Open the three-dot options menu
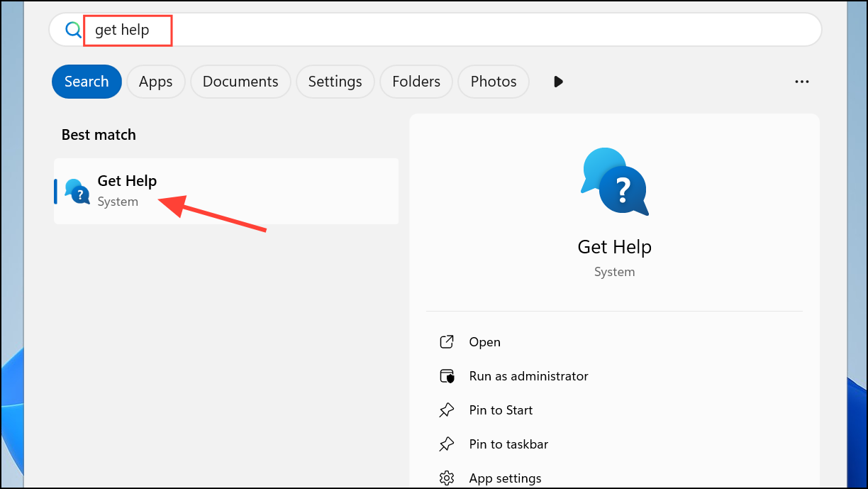This screenshot has width=868, height=489. click(x=802, y=82)
